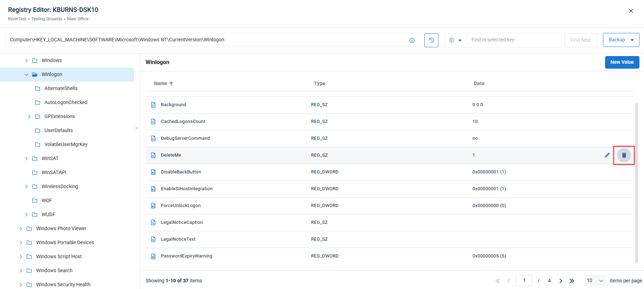644x289 pixels.
Task: Change the items per page dropdown
Action: point(595,281)
